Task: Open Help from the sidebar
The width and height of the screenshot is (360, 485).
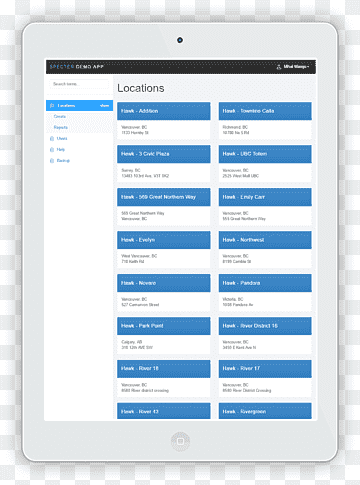Action: pos(61,149)
